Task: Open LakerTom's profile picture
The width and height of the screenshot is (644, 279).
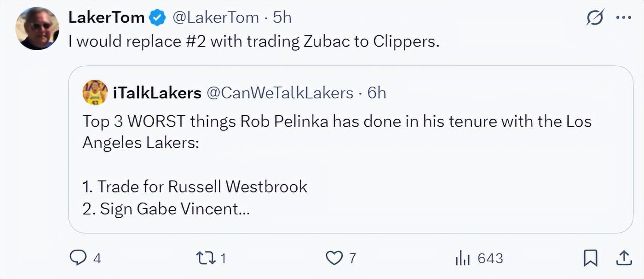Action: coord(37,28)
